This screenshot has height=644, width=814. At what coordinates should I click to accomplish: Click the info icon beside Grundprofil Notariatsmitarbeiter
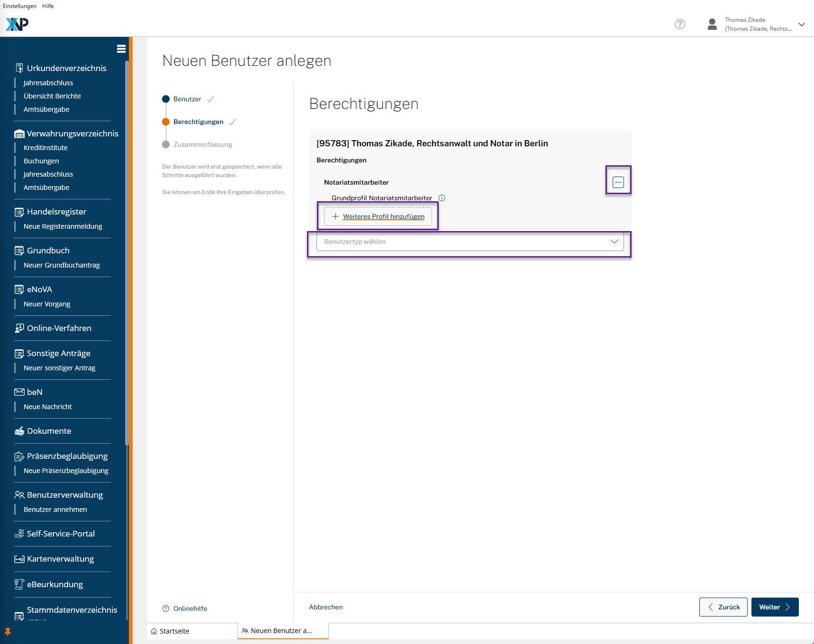click(442, 198)
